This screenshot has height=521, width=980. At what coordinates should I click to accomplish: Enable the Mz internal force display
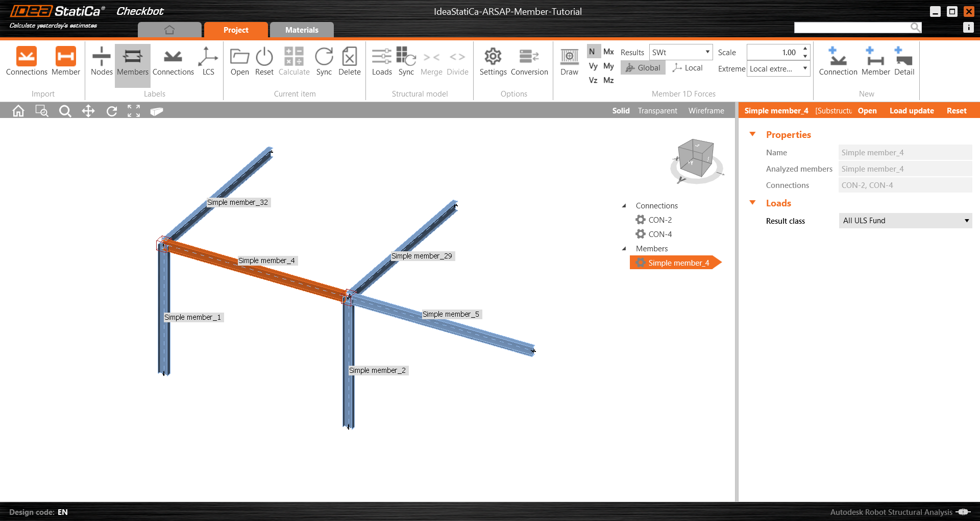[608, 80]
